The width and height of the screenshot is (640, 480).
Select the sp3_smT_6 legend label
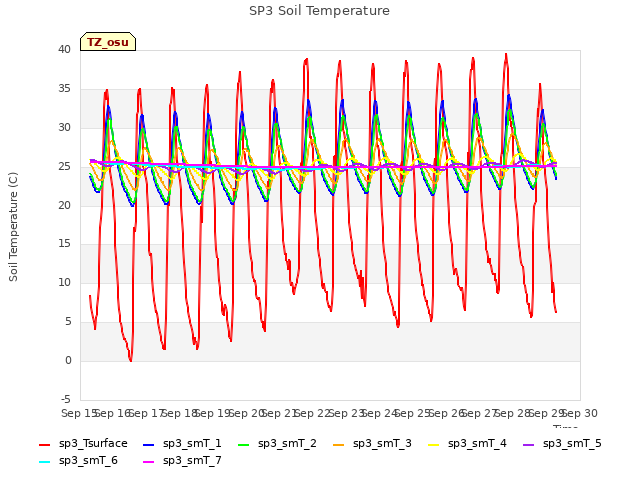click(88, 461)
